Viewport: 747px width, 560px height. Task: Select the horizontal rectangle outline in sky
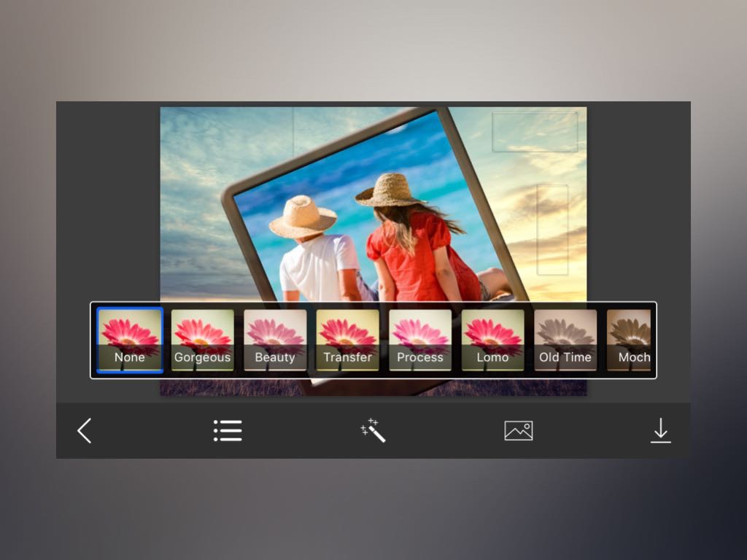535,132
